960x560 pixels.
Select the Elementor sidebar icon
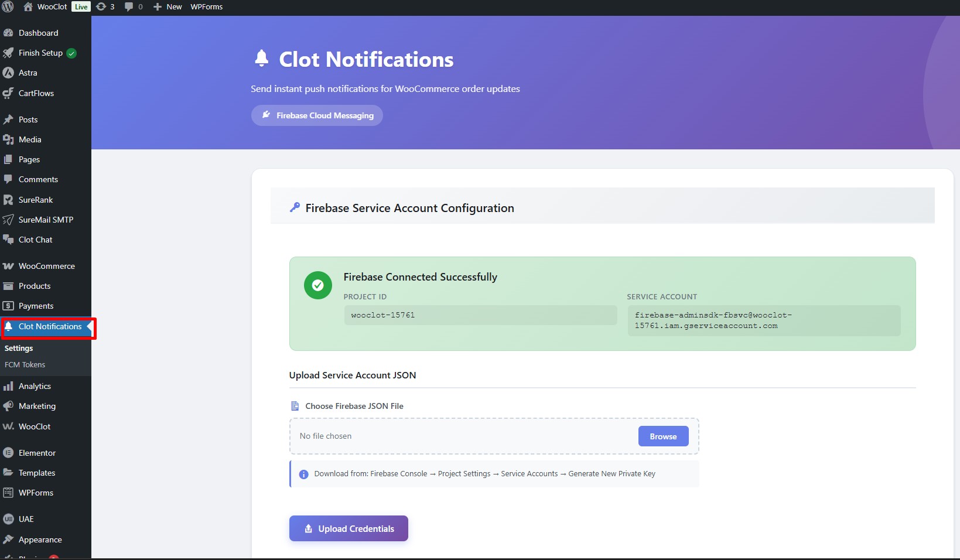coord(9,452)
